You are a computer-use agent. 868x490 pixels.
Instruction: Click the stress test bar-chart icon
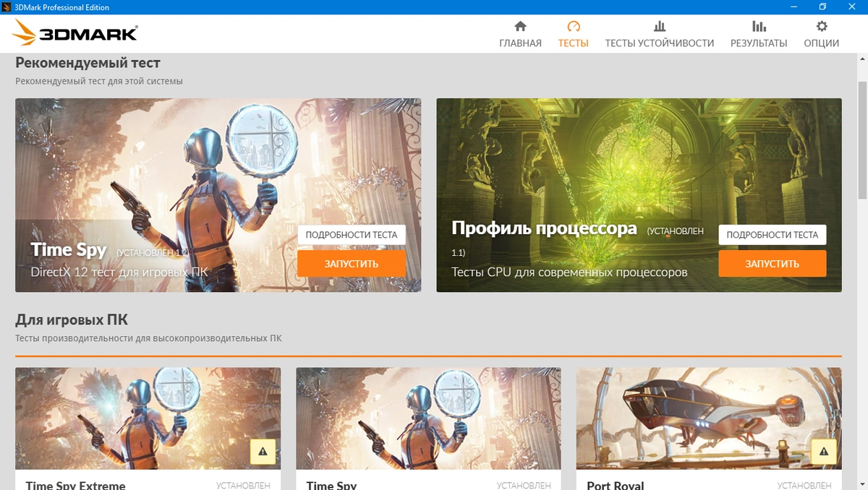click(660, 27)
